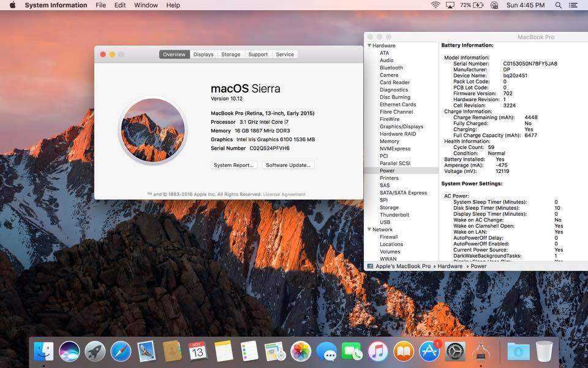The width and height of the screenshot is (588, 368).
Task: Open Finder from the Dock
Action: (43, 352)
